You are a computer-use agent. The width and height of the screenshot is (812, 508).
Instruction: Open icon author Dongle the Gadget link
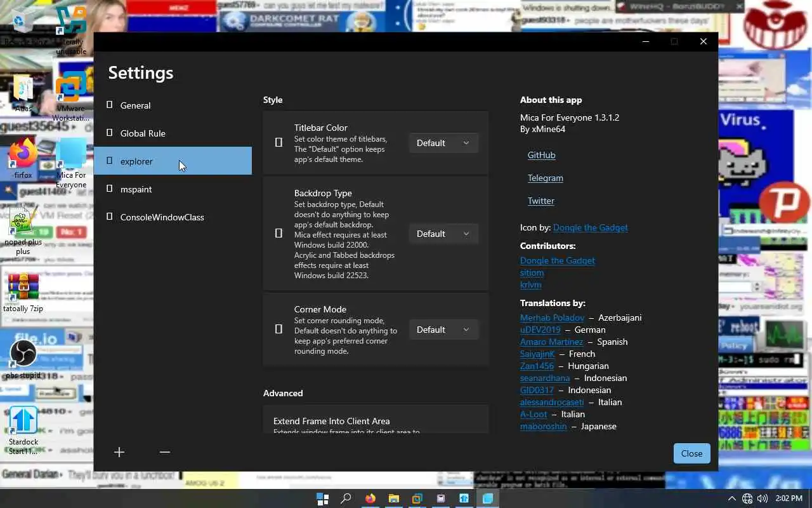pyautogui.click(x=590, y=227)
